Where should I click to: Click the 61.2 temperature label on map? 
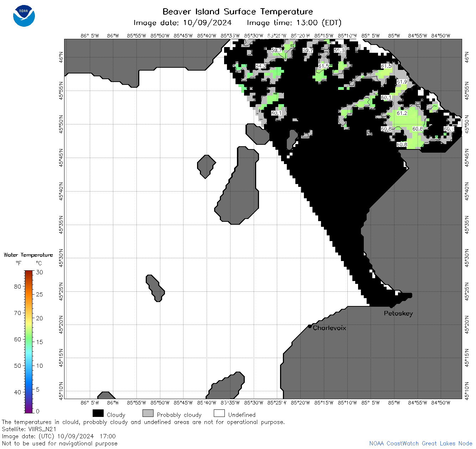(402, 113)
